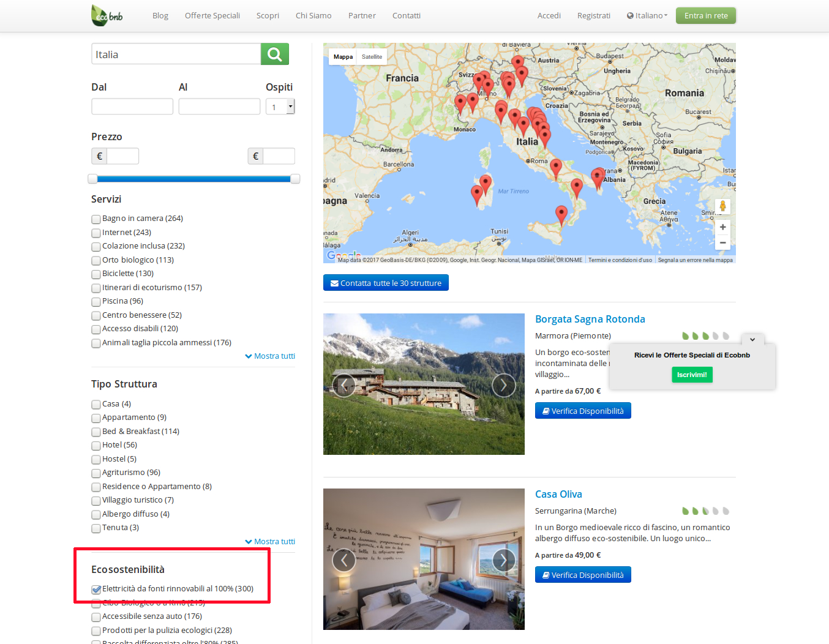Screen dimensions: 829x644
Task: Show next photo of Borgata Sagna Rotonda
Action: pos(503,385)
